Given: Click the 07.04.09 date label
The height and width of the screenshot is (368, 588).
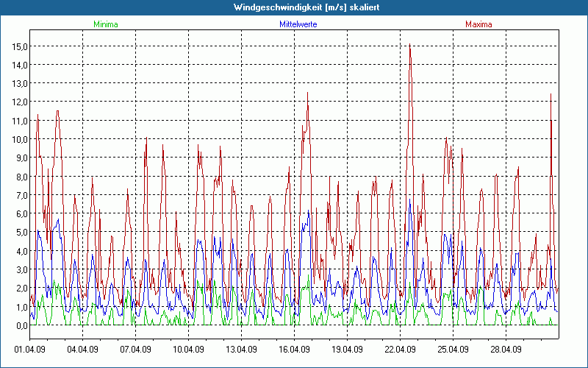Looking at the screenshot, I should pos(135,350).
